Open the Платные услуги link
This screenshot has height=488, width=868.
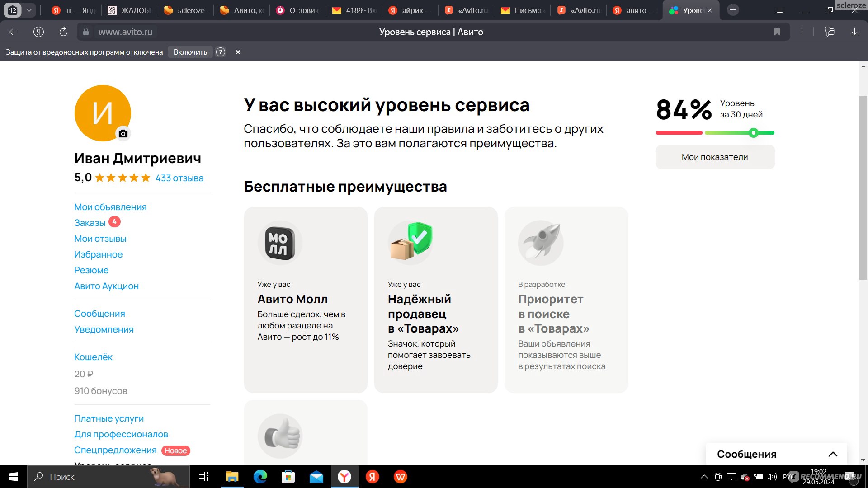[109, 418]
